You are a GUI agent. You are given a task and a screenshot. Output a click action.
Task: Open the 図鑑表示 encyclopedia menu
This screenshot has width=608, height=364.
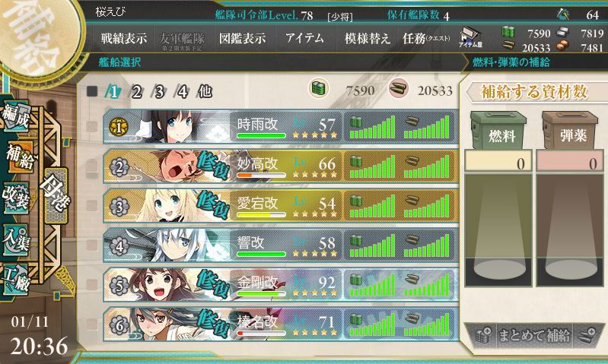pyautogui.click(x=242, y=38)
